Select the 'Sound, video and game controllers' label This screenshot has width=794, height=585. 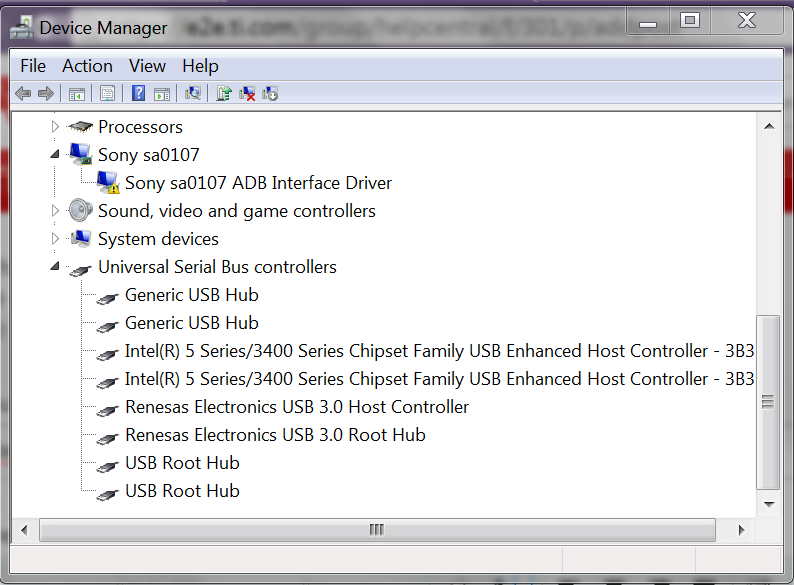pyautogui.click(x=236, y=211)
